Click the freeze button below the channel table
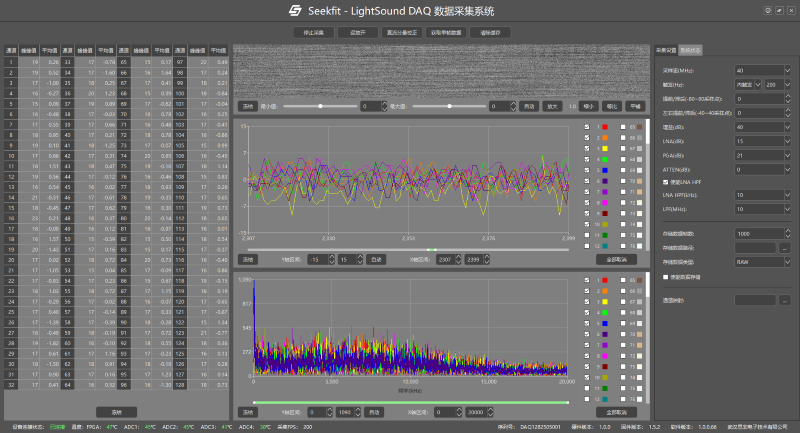The width and height of the screenshot is (800, 433). (x=116, y=412)
